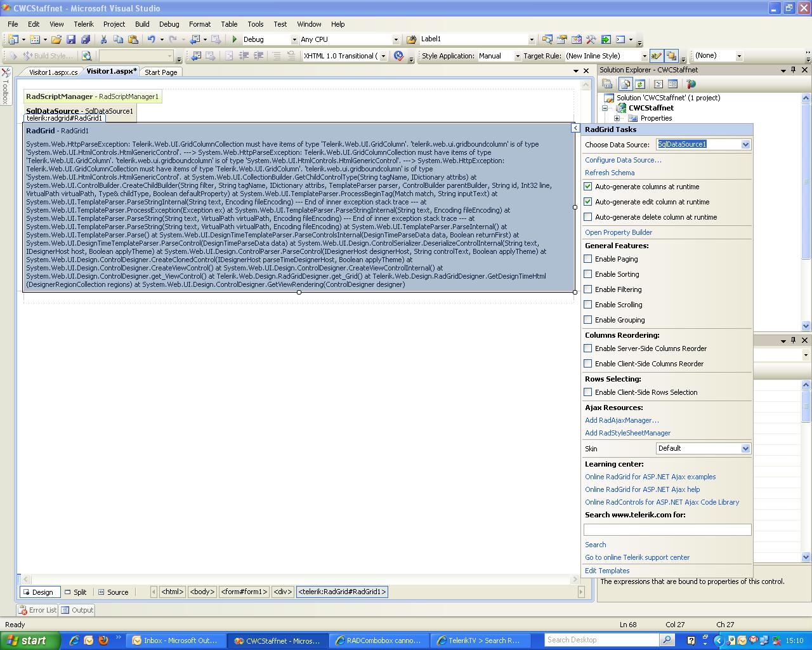Click the Search Desktop field in taskbar

click(601, 640)
